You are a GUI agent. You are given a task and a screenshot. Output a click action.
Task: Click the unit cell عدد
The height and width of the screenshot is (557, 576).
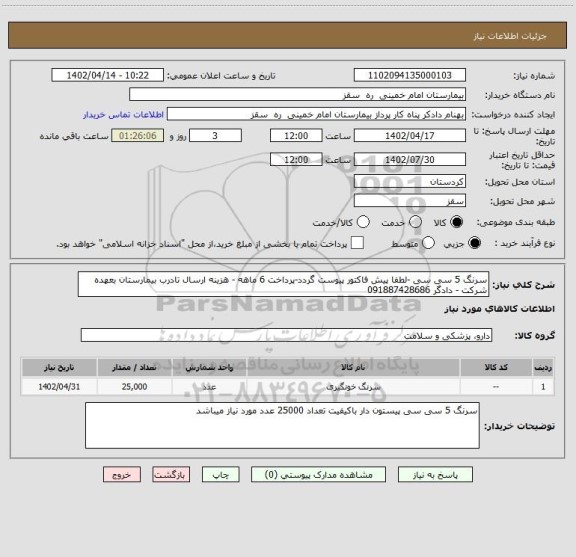click(x=209, y=387)
